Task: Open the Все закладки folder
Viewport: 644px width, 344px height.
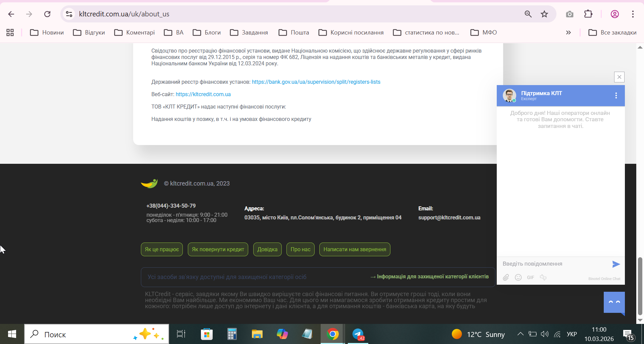Action: point(612,32)
